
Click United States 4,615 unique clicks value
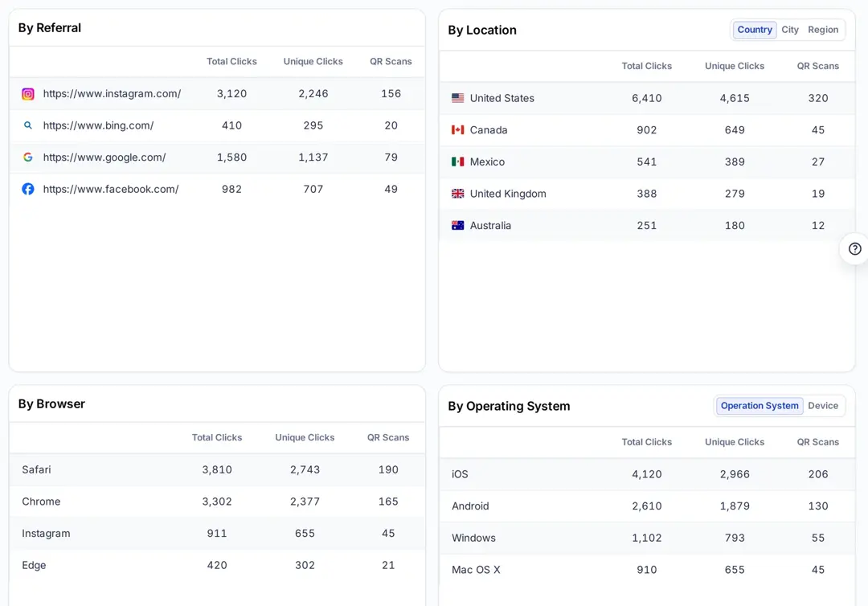pyautogui.click(x=735, y=98)
